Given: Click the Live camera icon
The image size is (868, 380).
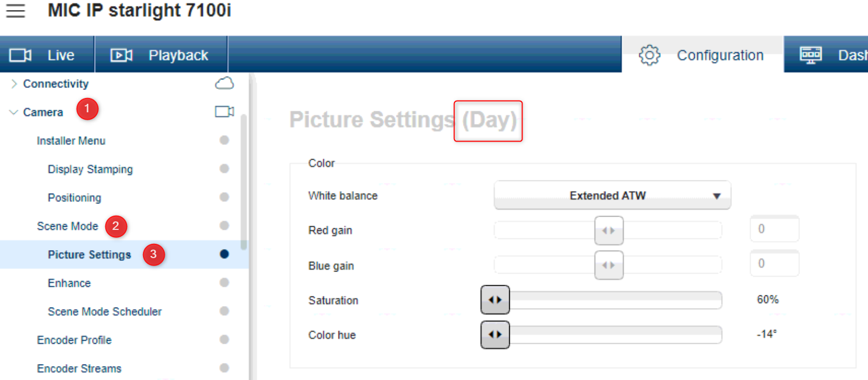Looking at the screenshot, I should point(21,55).
